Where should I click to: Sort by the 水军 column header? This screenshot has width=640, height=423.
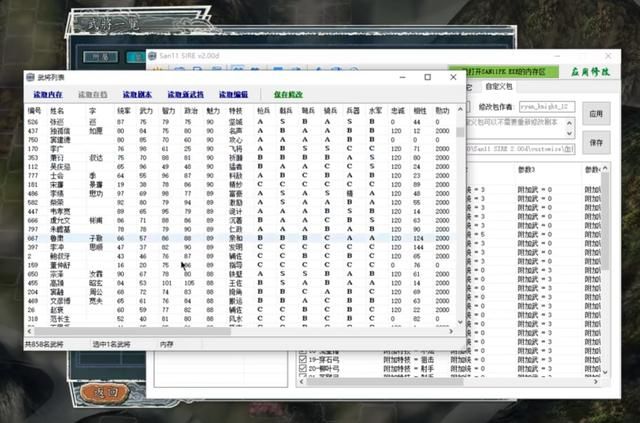[375, 111]
